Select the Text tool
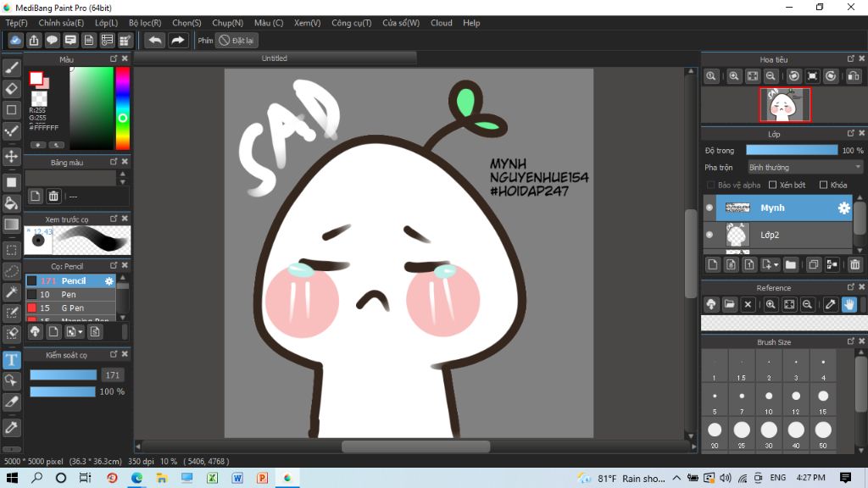 [12, 360]
